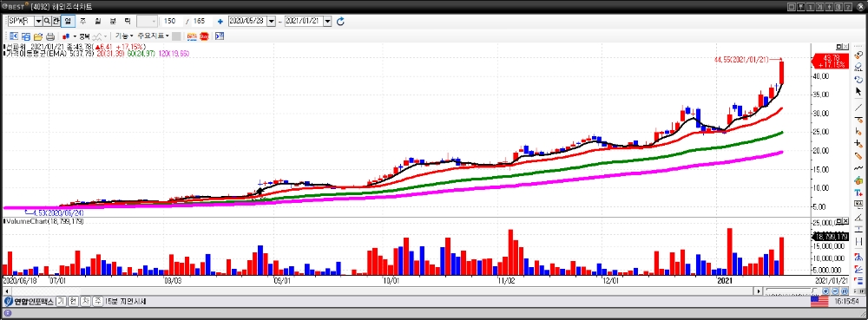868x320 pixels.
Task: Click the zoom out minus button
Action: 835,291
